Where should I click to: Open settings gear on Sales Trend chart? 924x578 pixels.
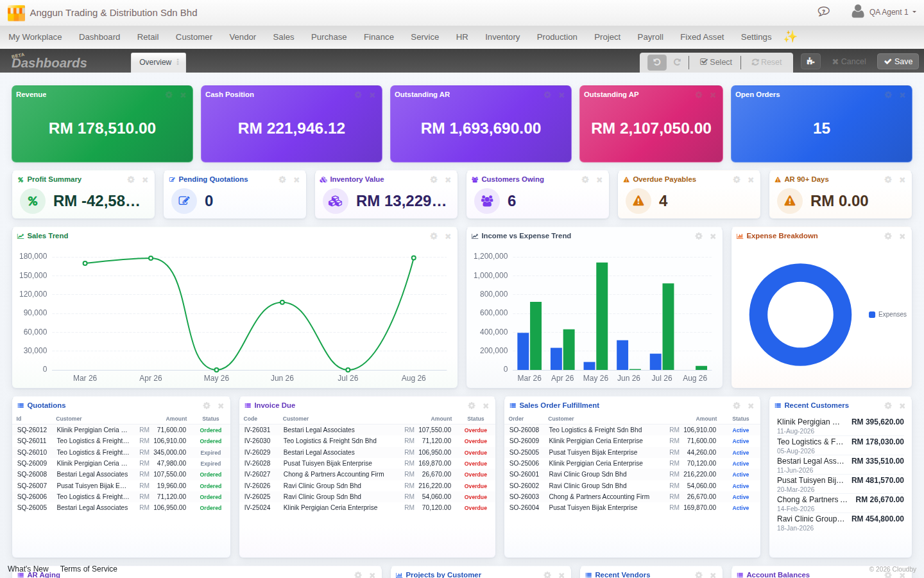[x=434, y=236]
